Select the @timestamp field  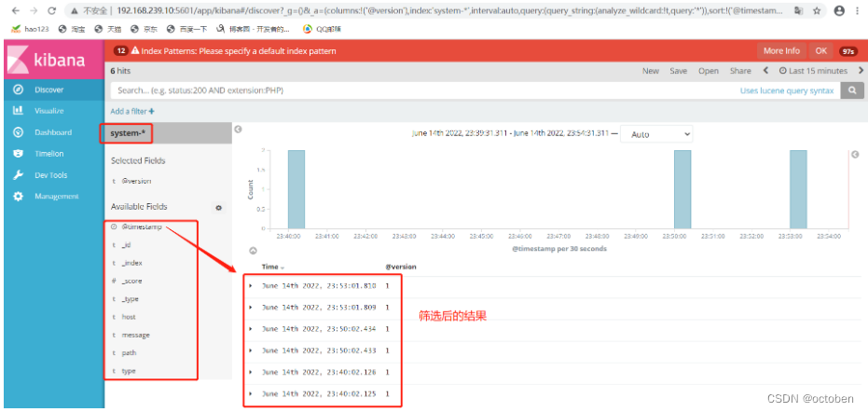click(x=141, y=227)
